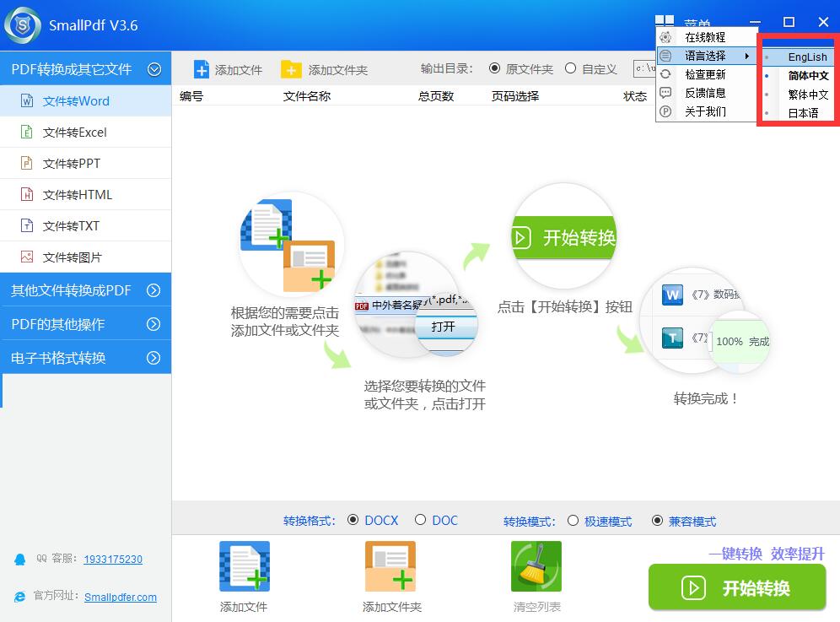This screenshot has height=622, width=840.
Task: Click the speech bubble icon beside 反馈信息
Action: 665,93
